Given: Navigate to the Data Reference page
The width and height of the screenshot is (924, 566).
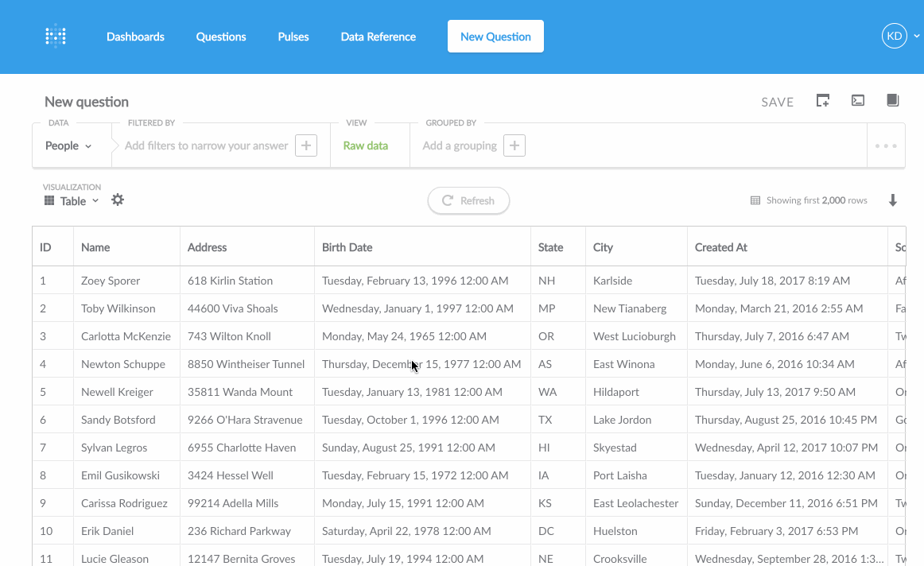Looking at the screenshot, I should (x=378, y=37).
